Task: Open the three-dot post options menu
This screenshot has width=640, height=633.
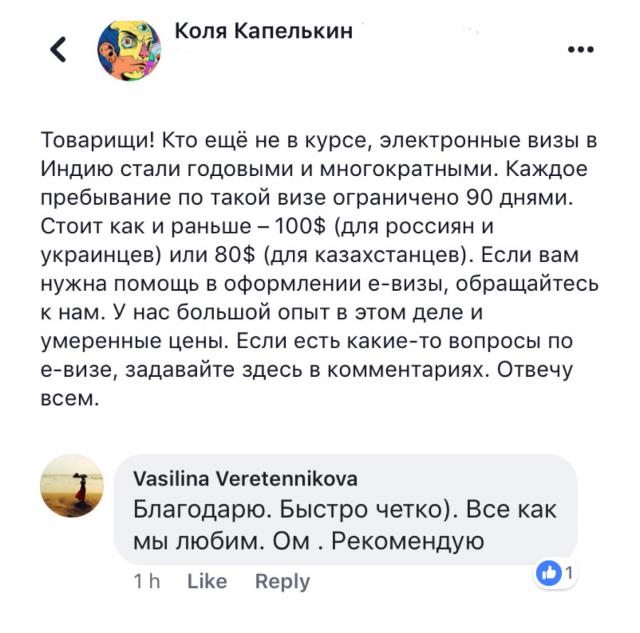Action: coord(580,48)
